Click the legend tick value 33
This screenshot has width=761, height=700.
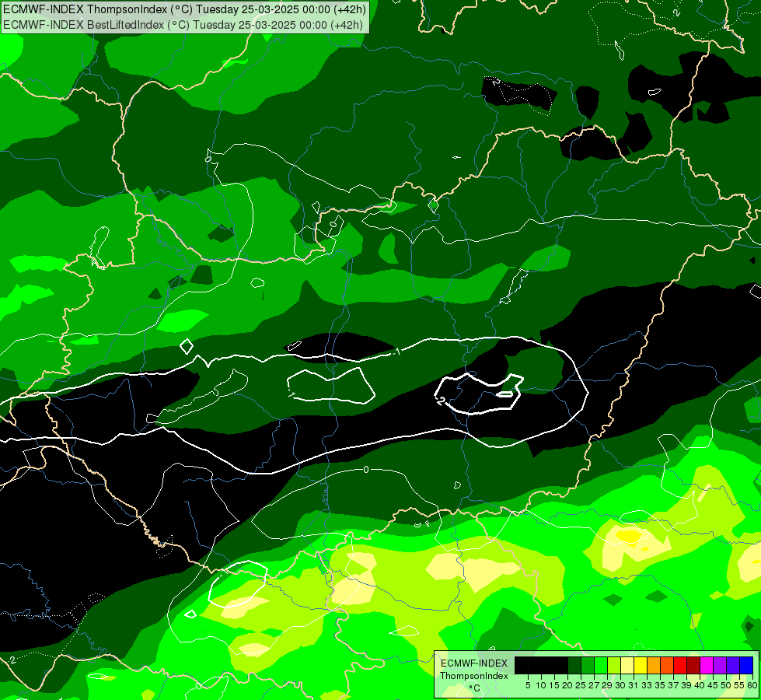coord(647,685)
